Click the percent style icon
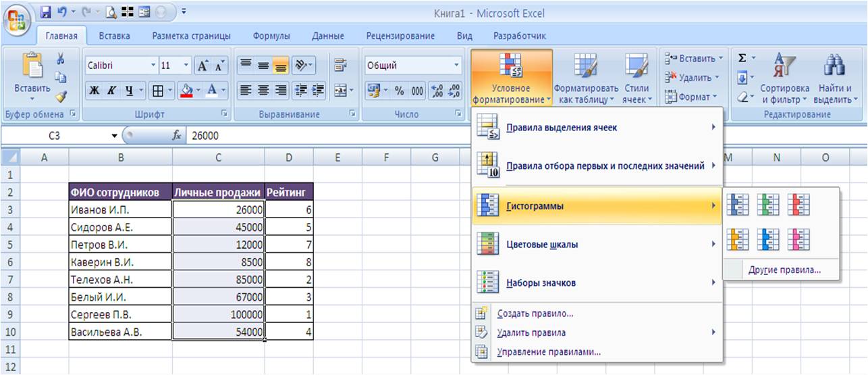The height and width of the screenshot is (375, 868). tap(399, 91)
